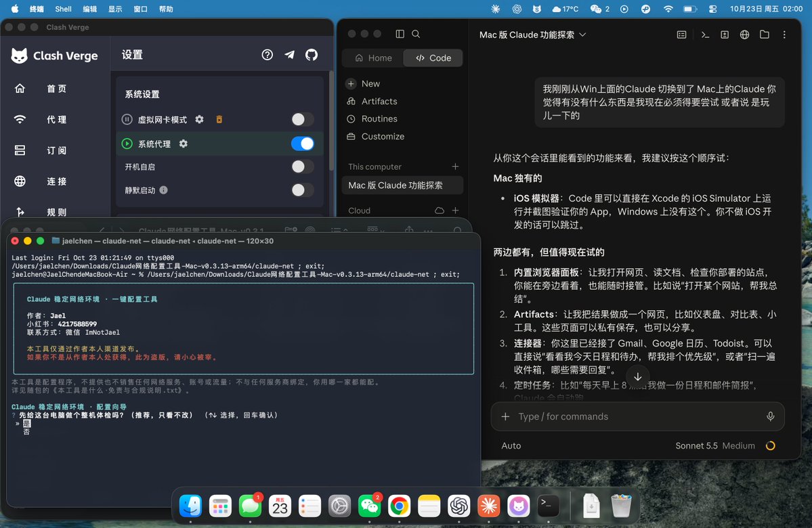The width and height of the screenshot is (812, 528).
Task: Click the orange uninstall trash icon beside 虚拟网卡模式
Action: 219,120
